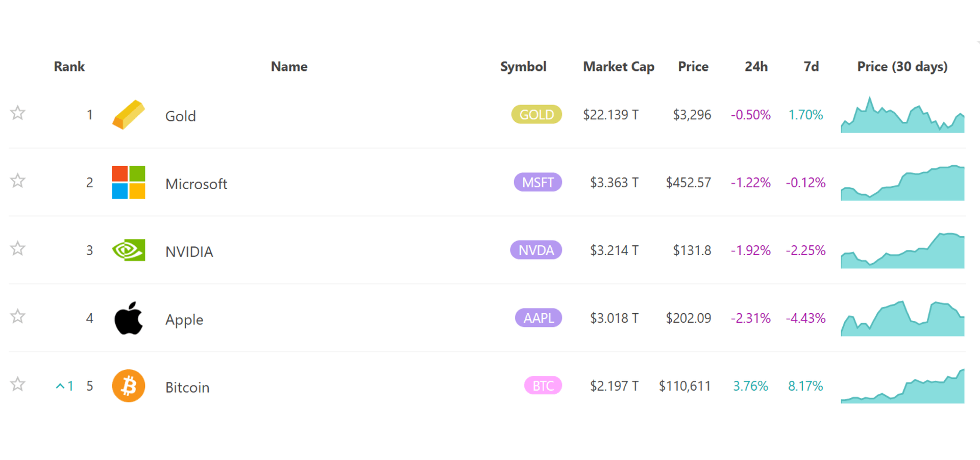Sort the table by Rank header

[x=69, y=66]
